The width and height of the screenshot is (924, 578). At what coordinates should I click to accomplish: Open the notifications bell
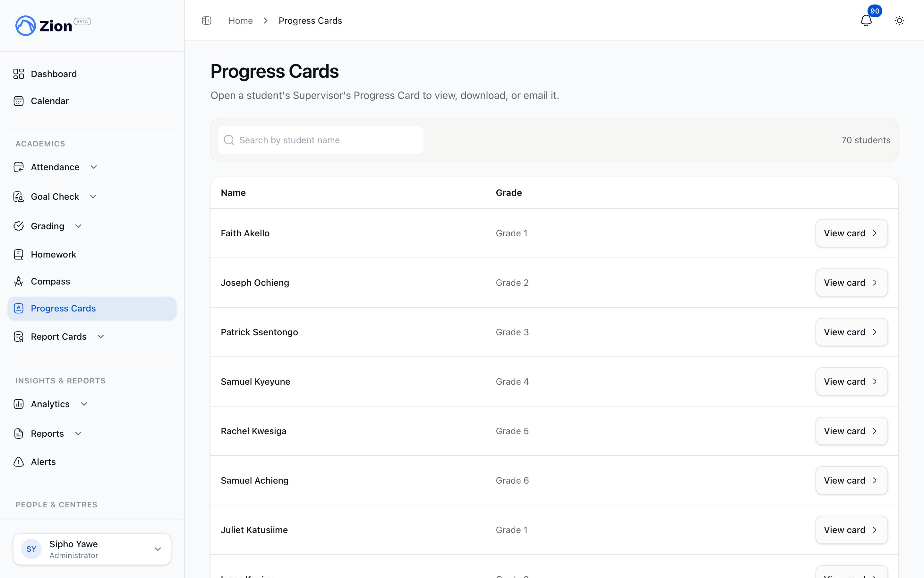866,21
